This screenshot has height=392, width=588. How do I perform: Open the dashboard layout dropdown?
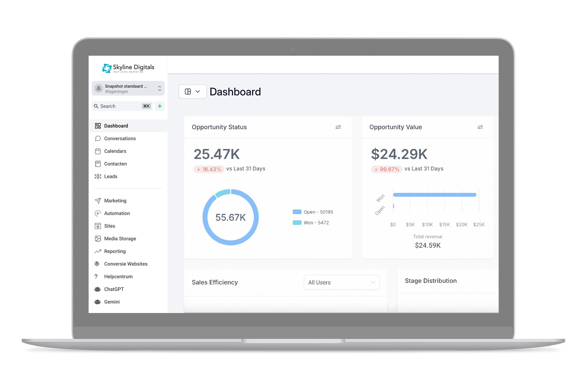[x=193, y=92]
